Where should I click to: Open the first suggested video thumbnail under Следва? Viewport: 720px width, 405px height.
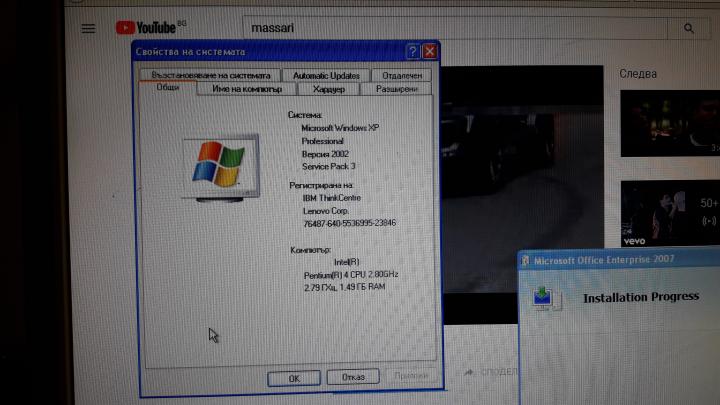(x=670, y=124)
